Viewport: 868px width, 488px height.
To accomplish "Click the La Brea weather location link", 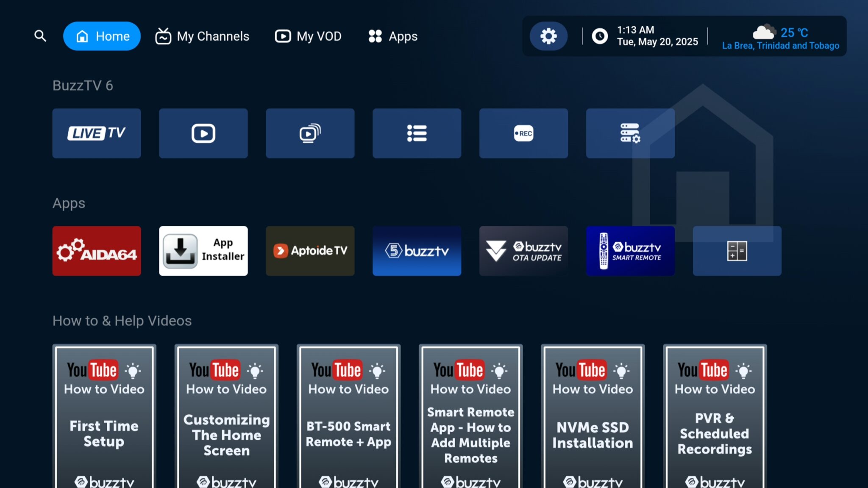I will coord(781,46).
